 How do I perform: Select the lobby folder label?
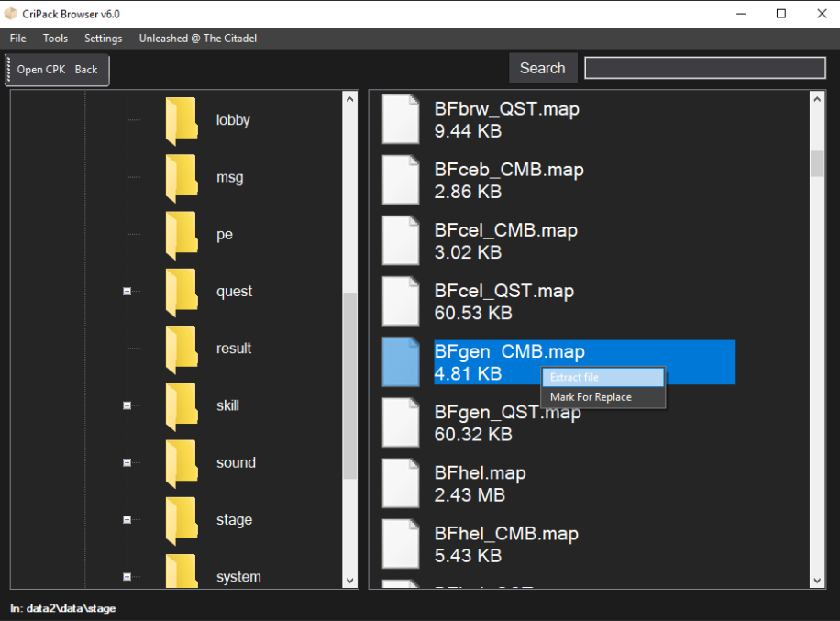click(x=233, y=120)
